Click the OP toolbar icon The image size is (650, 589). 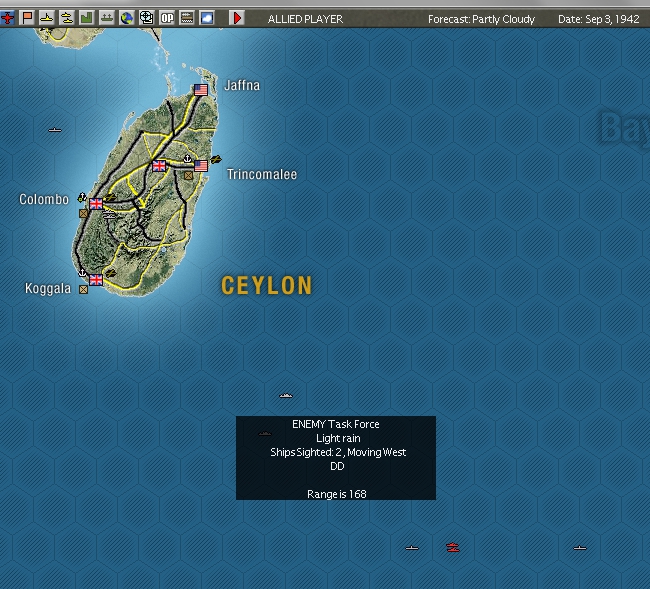click(167, 18)
